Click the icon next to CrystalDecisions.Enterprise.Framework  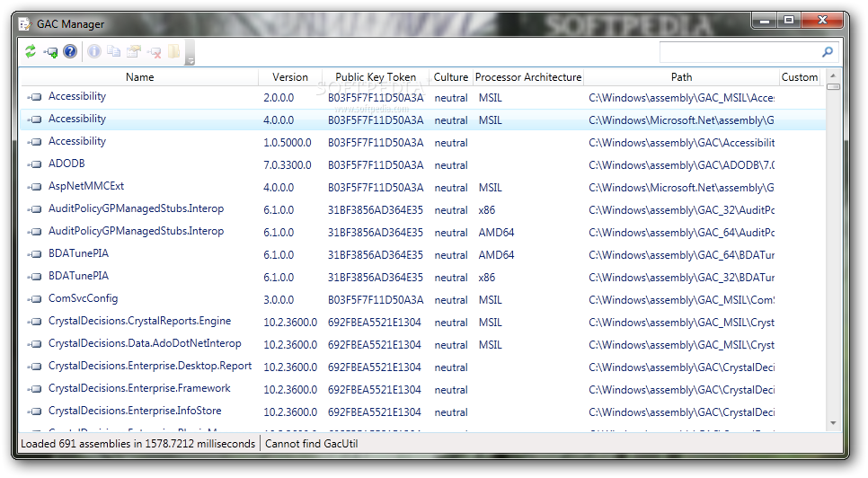(x=35, y=389)
